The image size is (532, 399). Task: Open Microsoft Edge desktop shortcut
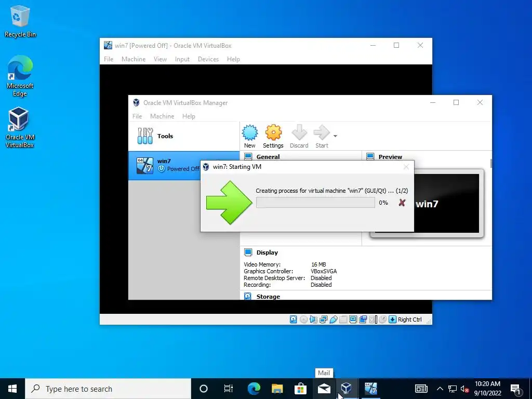point(20,76)
